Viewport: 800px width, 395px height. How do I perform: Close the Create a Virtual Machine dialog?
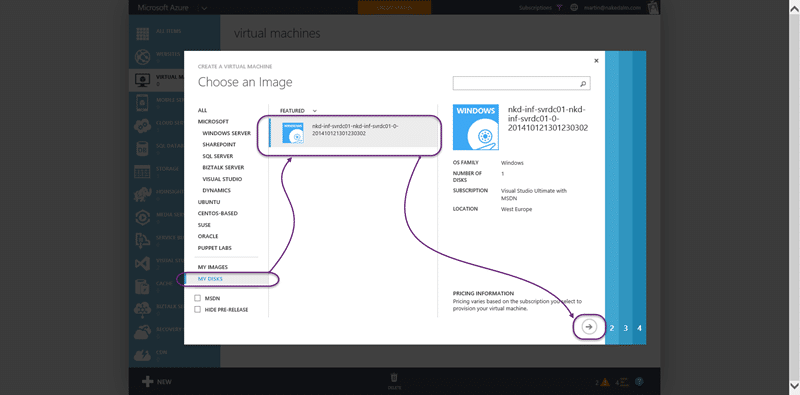[596, 61]
